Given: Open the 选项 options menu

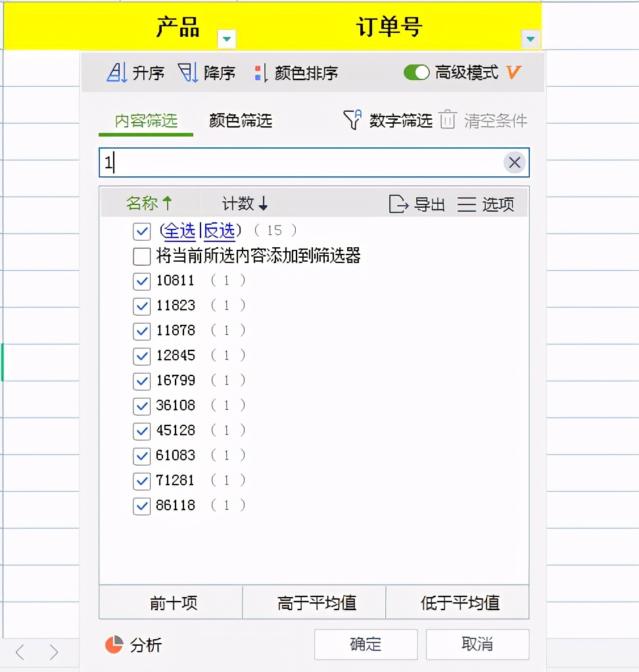Looking at the screenshot, I should (486, 204).
